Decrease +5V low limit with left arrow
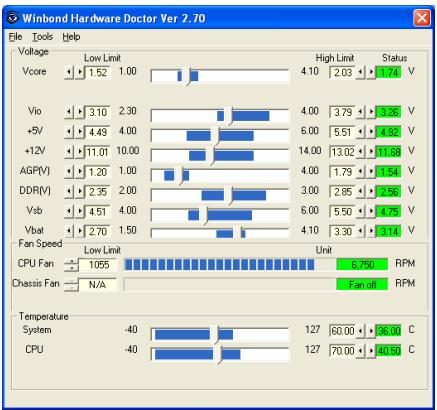The width and height of the screenshot is (437, 410). [69, 132]
